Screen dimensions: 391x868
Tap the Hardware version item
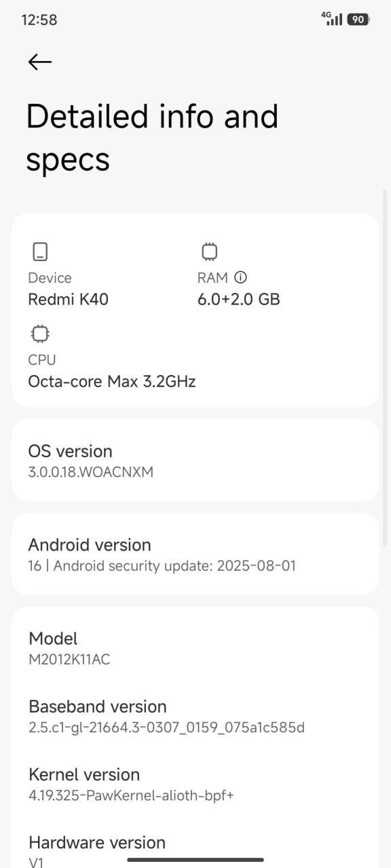pyautogui.click(x=195, y=851)
